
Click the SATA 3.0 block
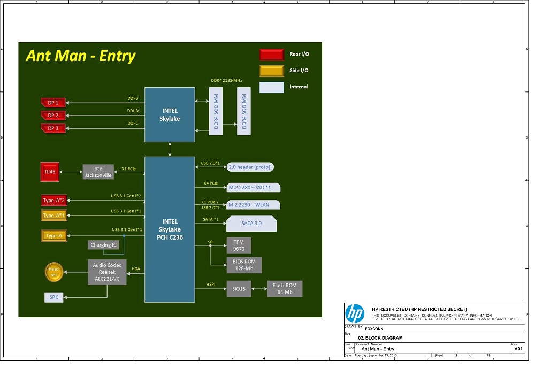pyautogui.click(x=251, y=224)
